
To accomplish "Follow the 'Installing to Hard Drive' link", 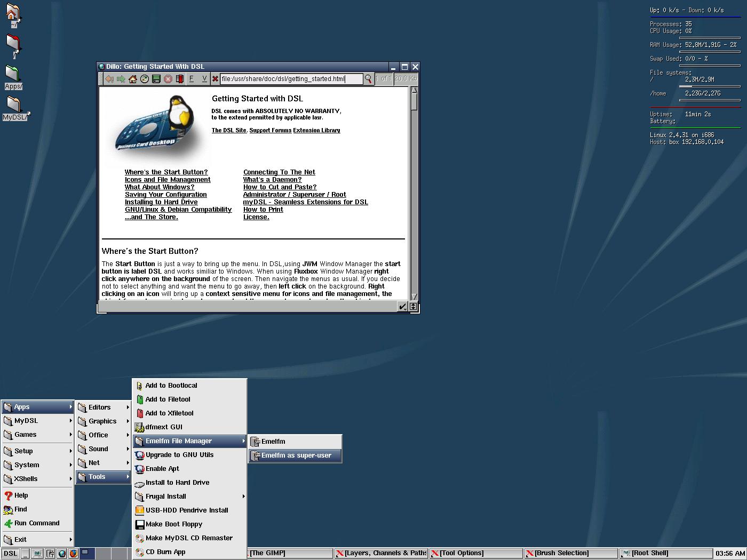I will pos(161,202).
